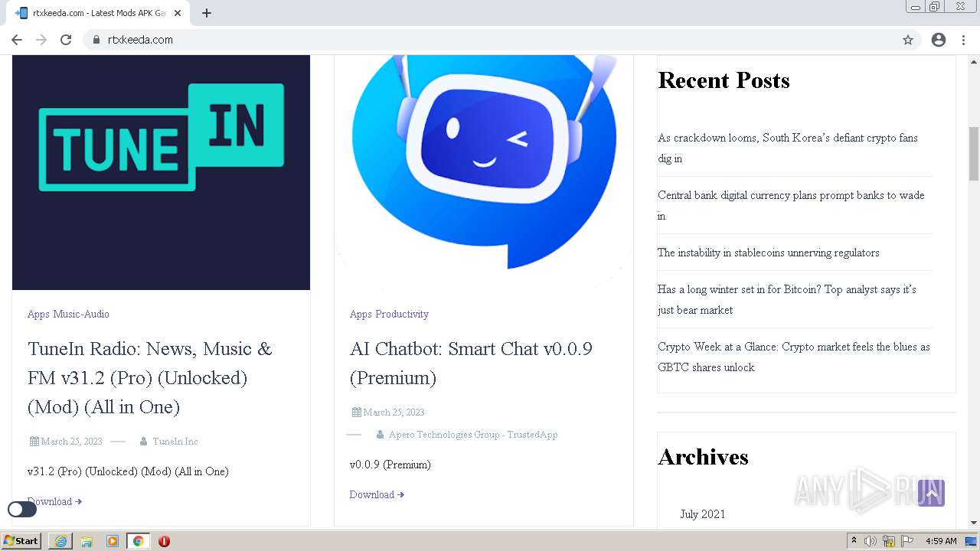Click user icon beside Apero Technologies
980x551 pixels.
380,435
